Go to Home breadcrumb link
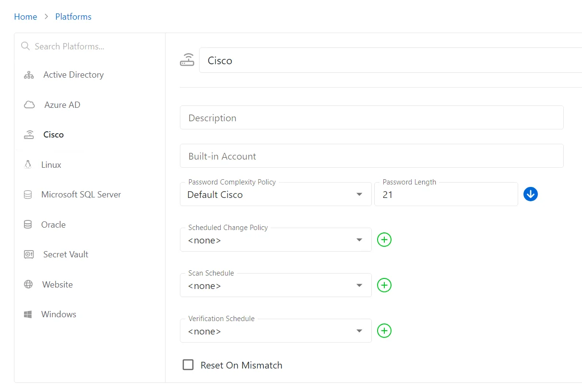Screen dimensions: 582x392 coord(25,17)
